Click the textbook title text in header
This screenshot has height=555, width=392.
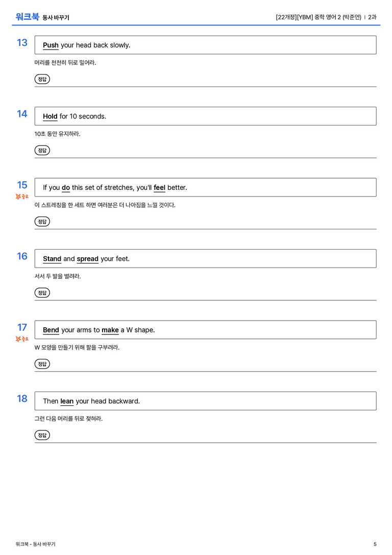(x=318, y=17)
